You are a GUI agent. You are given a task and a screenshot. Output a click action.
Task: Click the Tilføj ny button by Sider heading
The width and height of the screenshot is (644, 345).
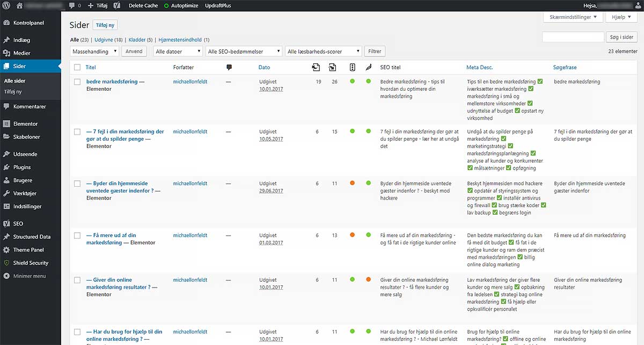(x=105, y=25)
